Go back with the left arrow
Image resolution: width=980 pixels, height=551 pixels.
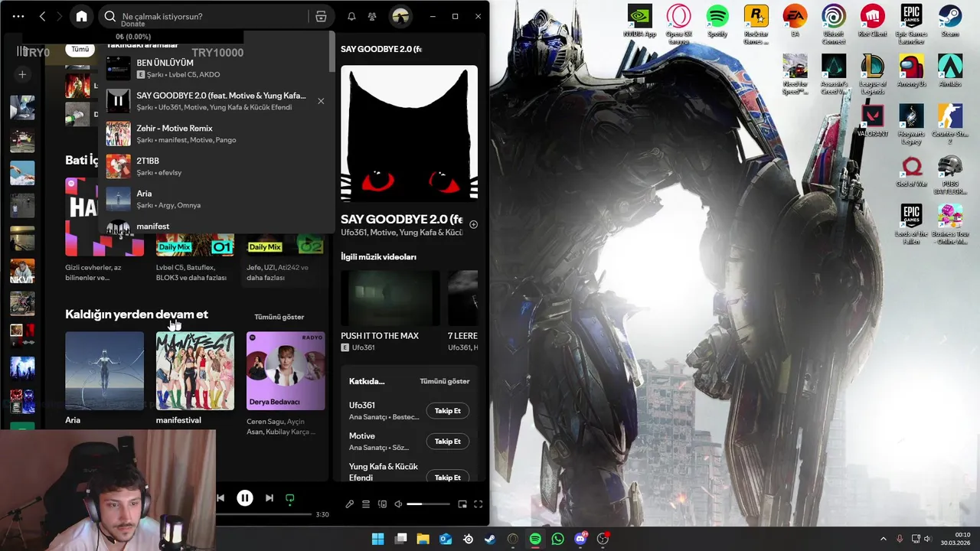42,16
